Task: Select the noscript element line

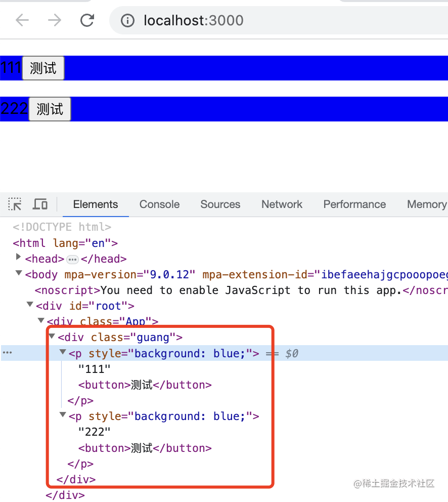Action: [x=241, y=290]
